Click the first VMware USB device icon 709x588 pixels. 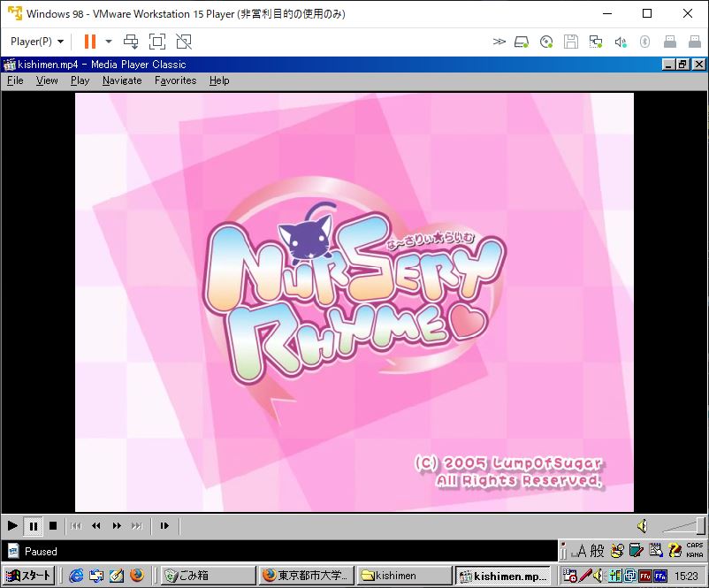tap(670, 42)
